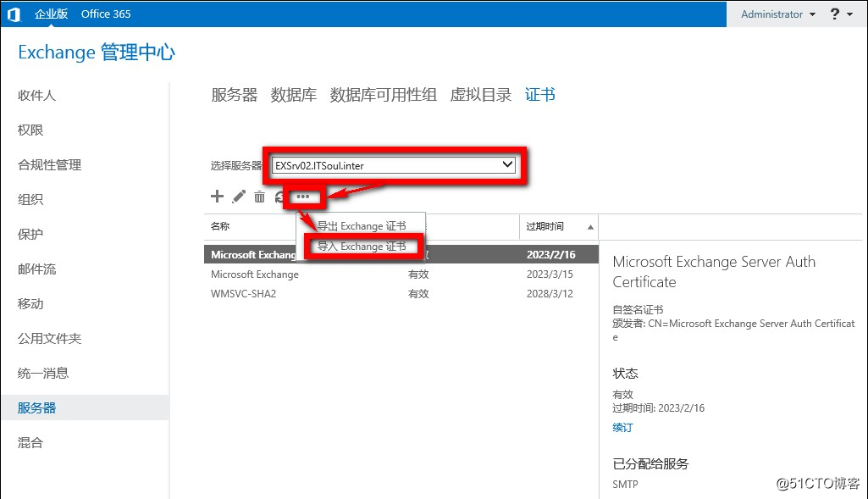
Task: Add a new certificate with plus icon
Action: [217, 196]
